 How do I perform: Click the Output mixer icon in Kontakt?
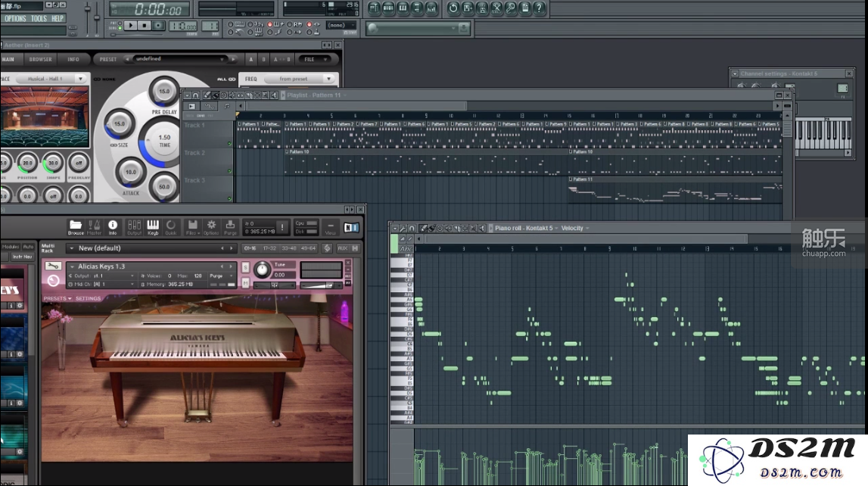tap(134, 227)
